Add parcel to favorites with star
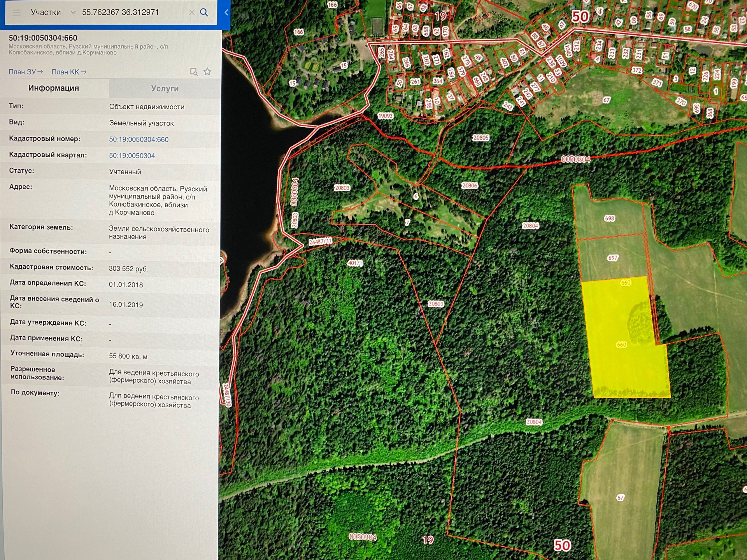 pyautogui.click(x=207, y=72)
